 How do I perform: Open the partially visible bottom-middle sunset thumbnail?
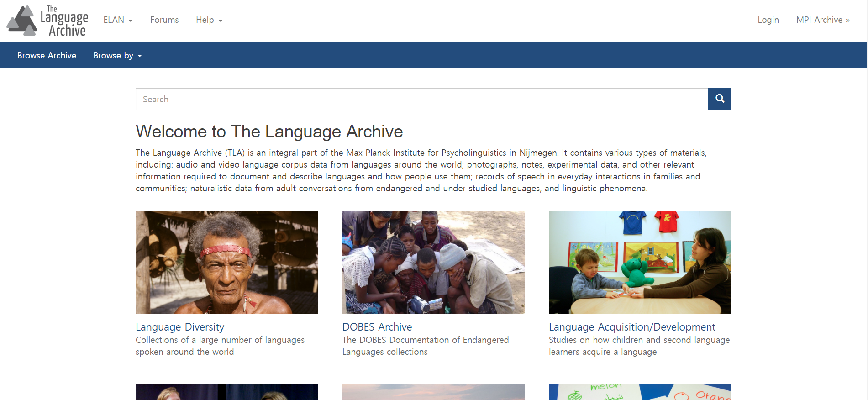(434, 392)
